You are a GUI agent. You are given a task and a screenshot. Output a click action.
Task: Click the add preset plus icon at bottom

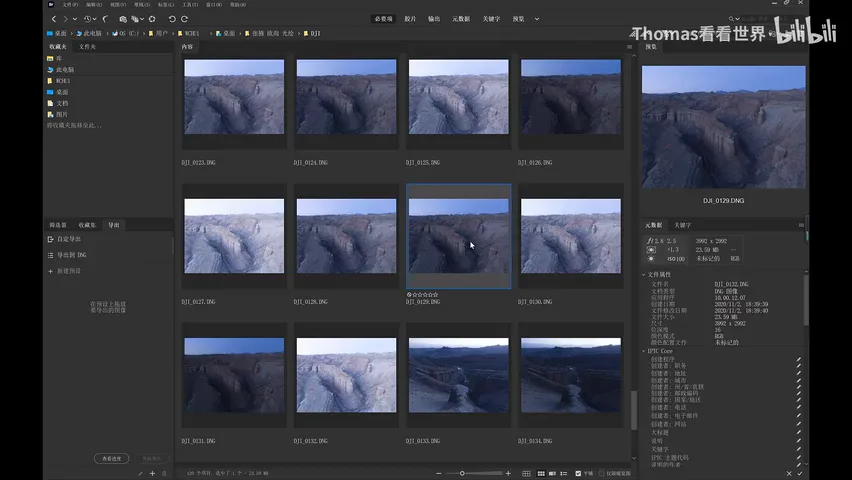point(152,473)
